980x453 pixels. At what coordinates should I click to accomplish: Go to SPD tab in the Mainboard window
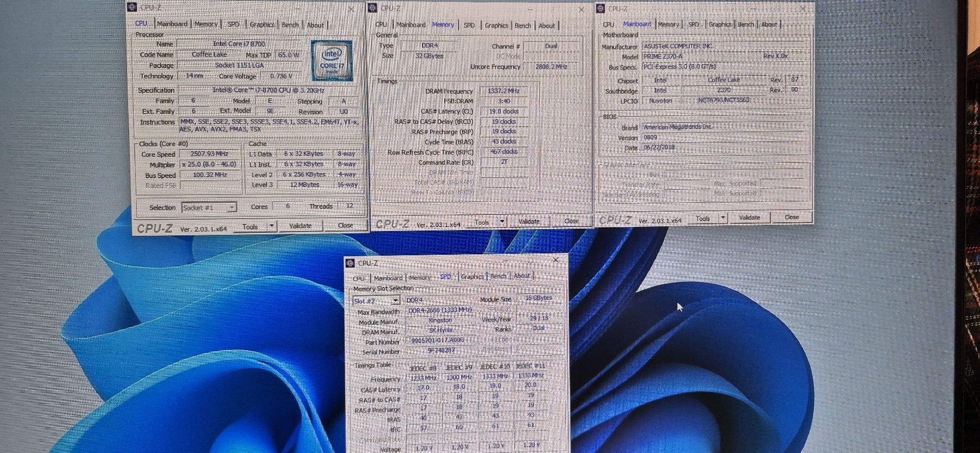694,25
